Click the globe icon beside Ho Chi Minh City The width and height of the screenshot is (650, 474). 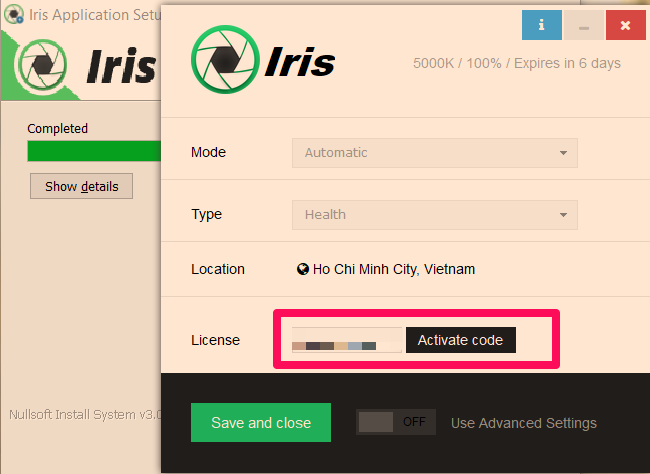(x=303, y=269)
